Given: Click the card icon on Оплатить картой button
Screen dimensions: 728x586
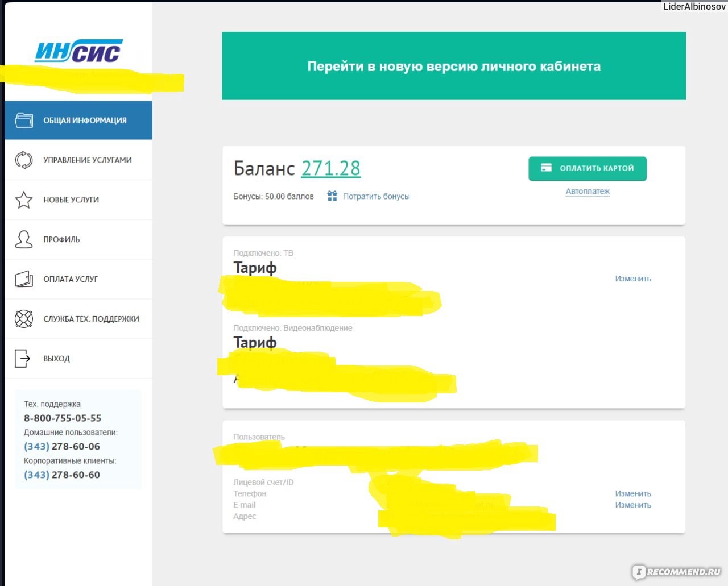Looking at the screenshot, I should [x=546, y=168].
